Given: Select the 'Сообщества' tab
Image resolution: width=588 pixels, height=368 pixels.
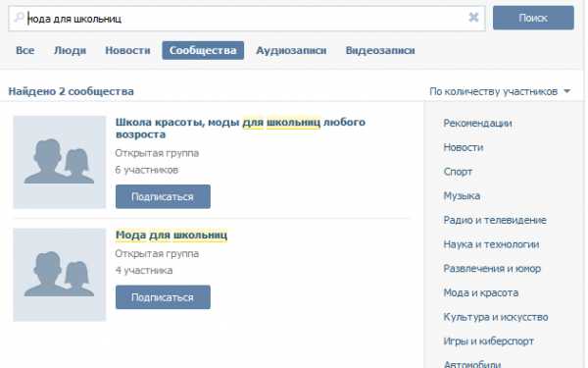Looking at the screenshot, I should (x=203, y=50).
